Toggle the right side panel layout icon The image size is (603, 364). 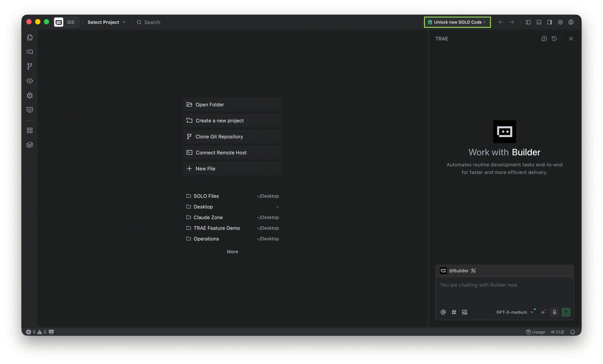(549, 22)
